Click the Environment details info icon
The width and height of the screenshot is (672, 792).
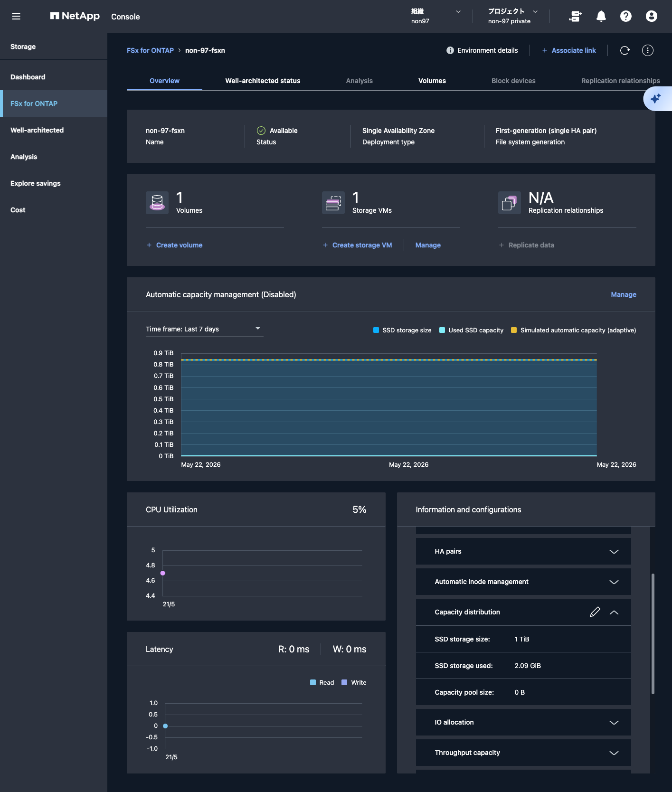click(x=450, y=50)
